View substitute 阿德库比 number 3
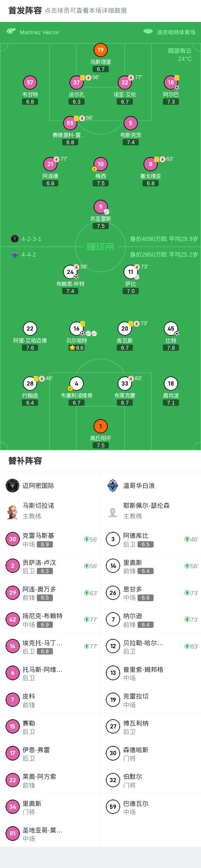Viewport: 201px width, 868px height. click(151, 539)
